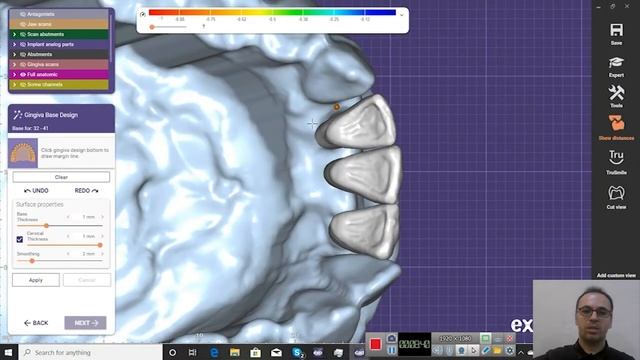
Task: Increase Base Thickness with right arrow
Action: coord(102,217)
